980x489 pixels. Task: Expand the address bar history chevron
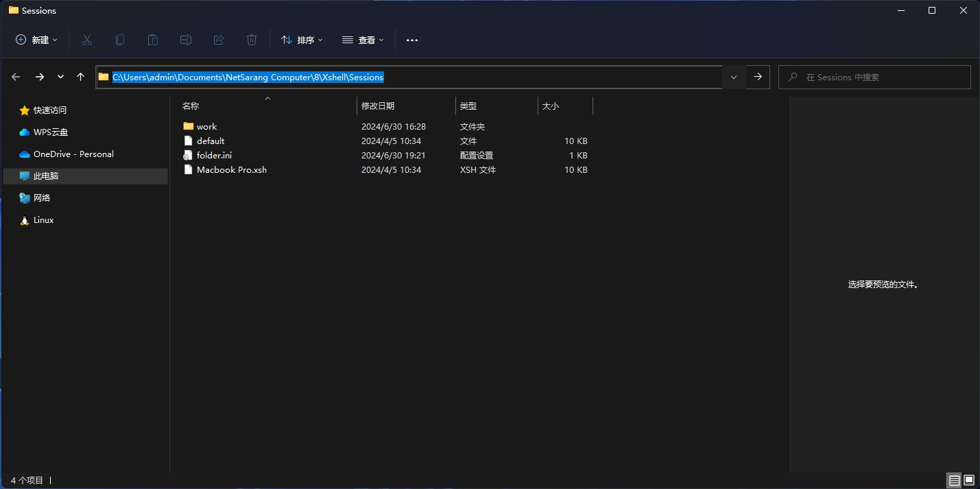(x=734, y=77)
